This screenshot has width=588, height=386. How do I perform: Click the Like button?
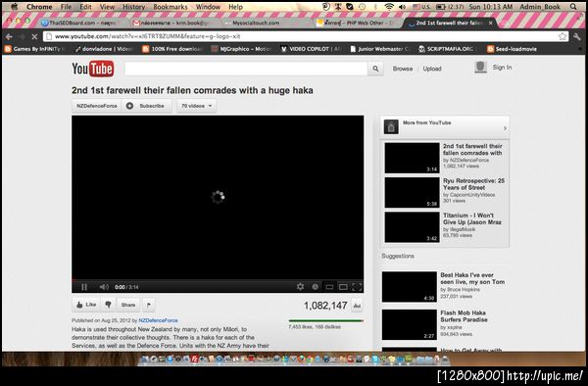click(86, 305)
